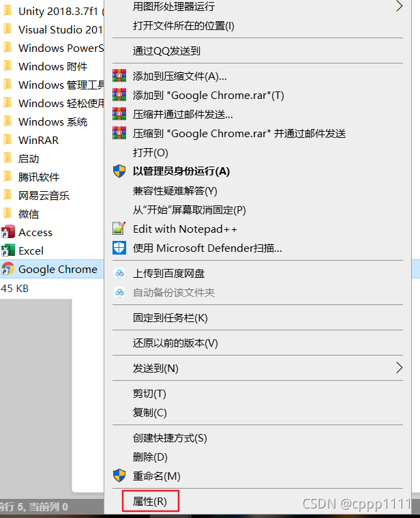Screen dimensions: 420x518
Task: Select the Access shortcut name
Action: click(x=35, y=232)
